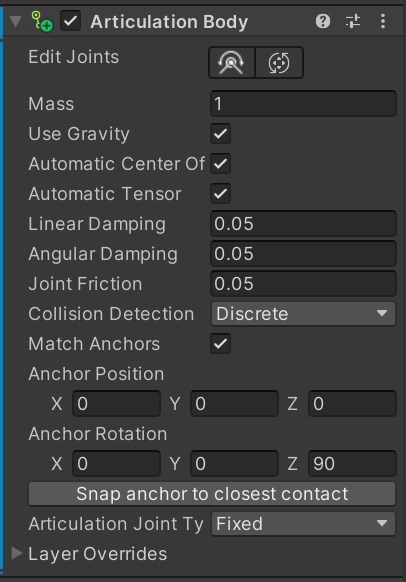Open the Articulation Joint Type dropdown
Viewport: 406px width, 582px height.
pos(303,524)
